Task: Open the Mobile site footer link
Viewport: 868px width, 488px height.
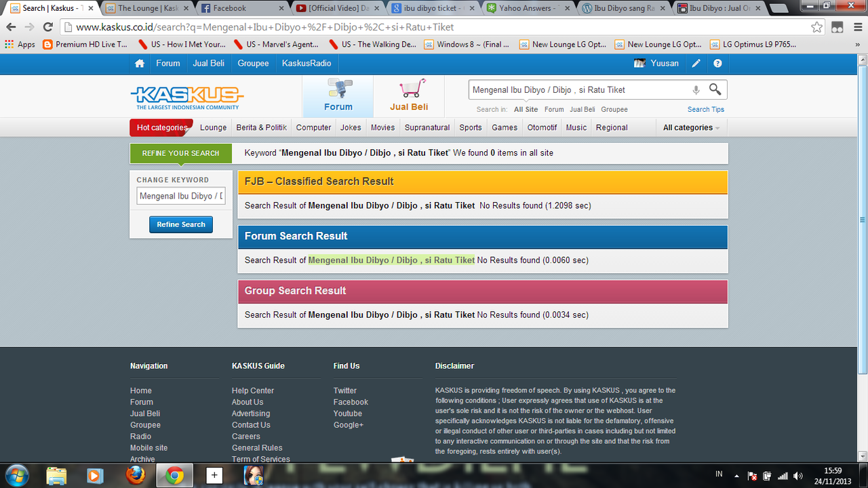Action: (x=149, y=448)
